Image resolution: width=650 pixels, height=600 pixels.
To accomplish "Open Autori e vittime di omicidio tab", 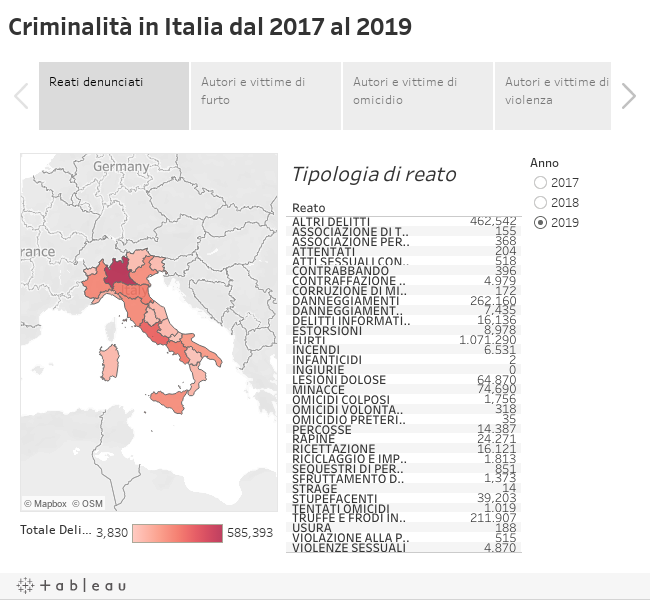I will [418, 96].
